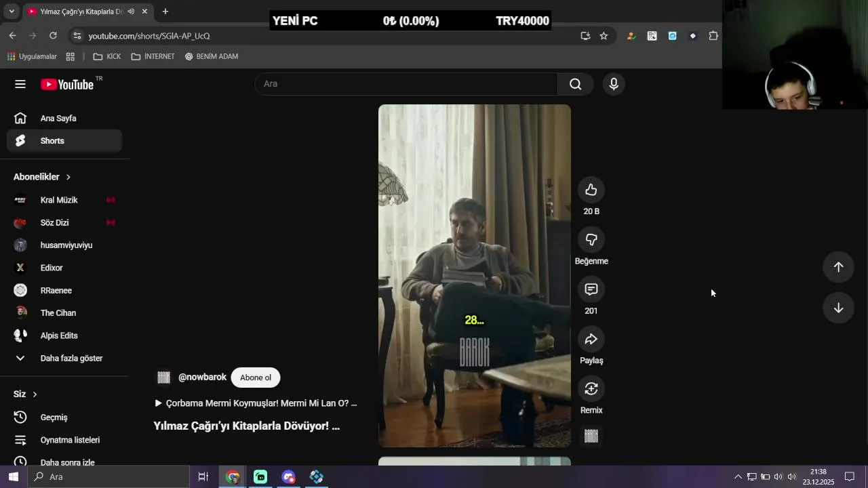Open Ana Sayfa in sidebar
The width and height of the screenshot is (868, 488).
(x=64, y=118)
